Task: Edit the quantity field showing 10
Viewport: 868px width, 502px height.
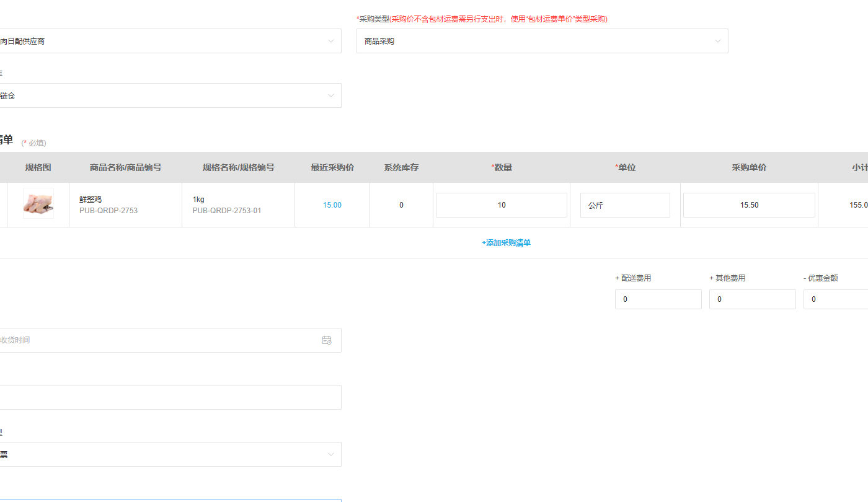Action: coord(502,205)
